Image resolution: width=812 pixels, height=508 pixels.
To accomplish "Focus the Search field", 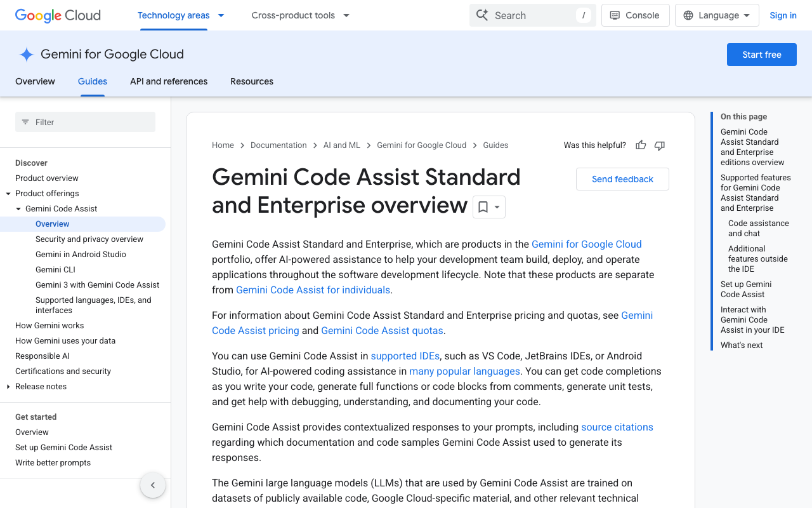I will point(533,15).
